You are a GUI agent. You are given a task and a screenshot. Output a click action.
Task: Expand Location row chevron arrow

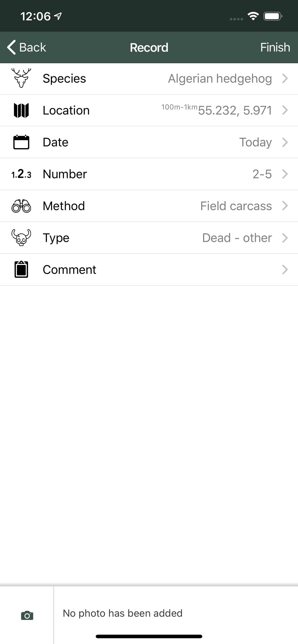click(x=285, y=110)
